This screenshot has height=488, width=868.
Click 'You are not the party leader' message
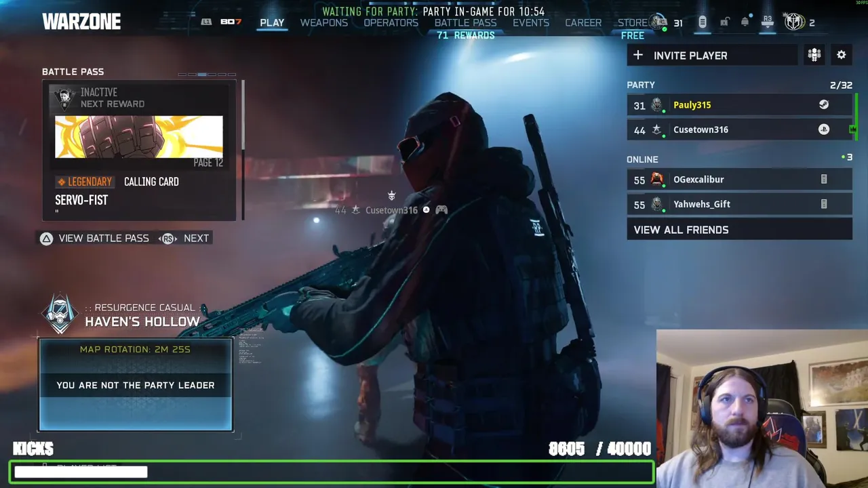pyautogui.click(x=136, y=385)
